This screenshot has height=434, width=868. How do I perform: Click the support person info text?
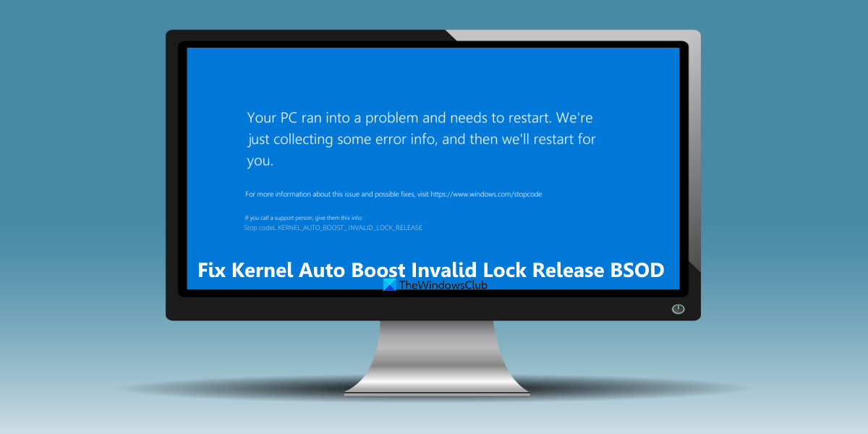(x=302, y=217)
